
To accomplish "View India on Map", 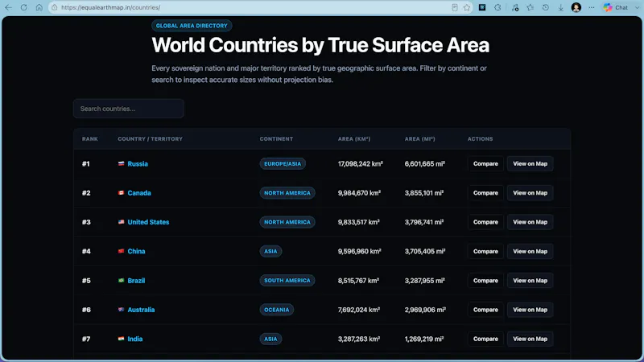I will point(530,339).
